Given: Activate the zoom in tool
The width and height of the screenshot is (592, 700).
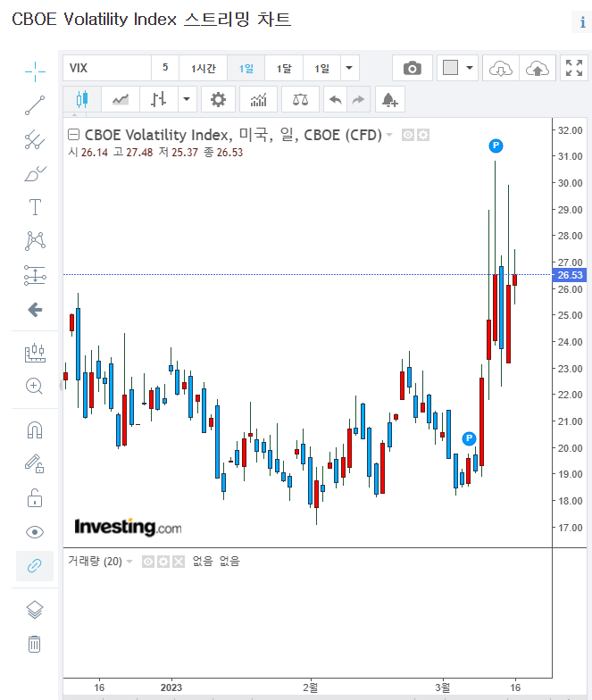Looking at the screenshot, I should [x=35, y=386].
